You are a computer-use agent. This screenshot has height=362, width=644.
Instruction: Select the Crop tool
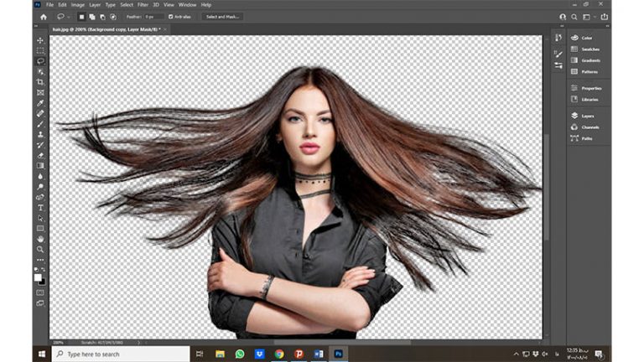40,82
